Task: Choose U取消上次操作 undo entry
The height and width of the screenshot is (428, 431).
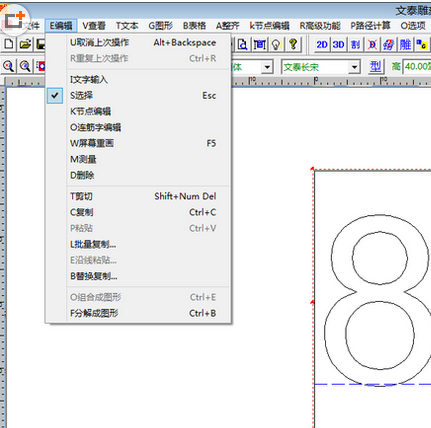Action: [x=138, y=43]
